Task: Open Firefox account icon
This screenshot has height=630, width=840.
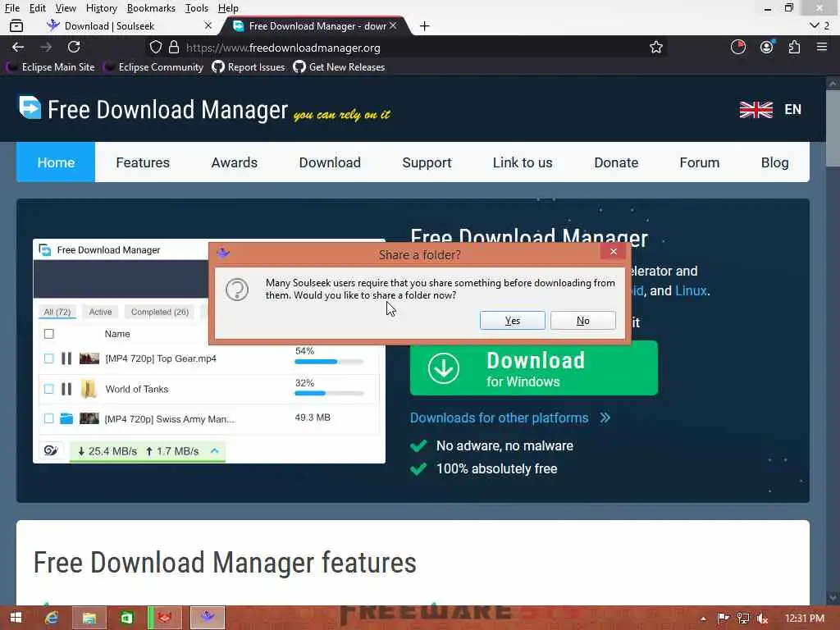Action: tap(767, 47)
